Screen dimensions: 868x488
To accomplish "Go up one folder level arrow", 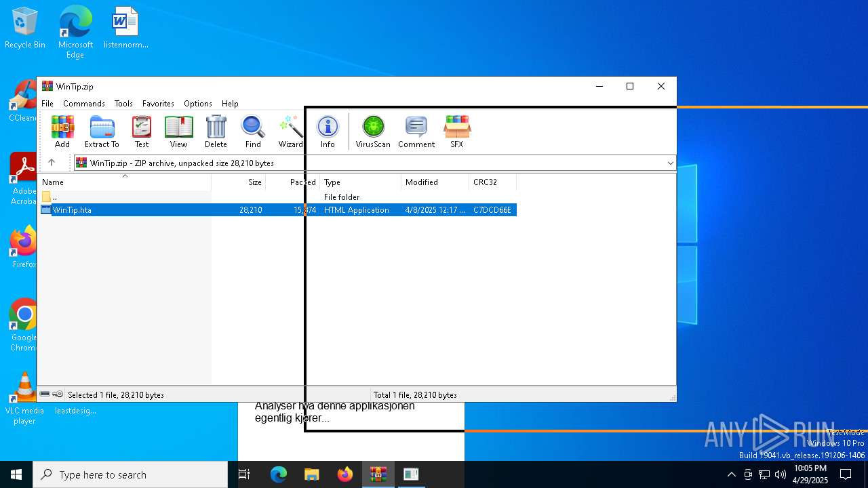I will pos(51,163).
